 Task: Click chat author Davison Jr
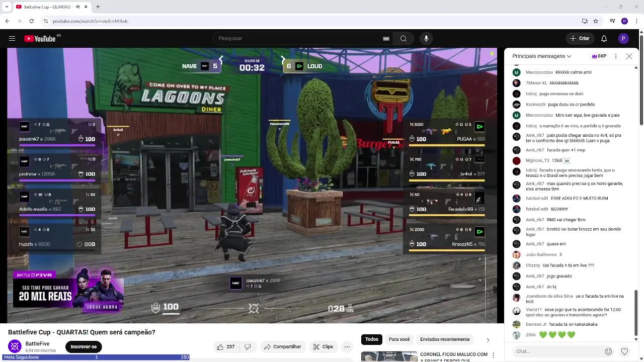point(536,324)
